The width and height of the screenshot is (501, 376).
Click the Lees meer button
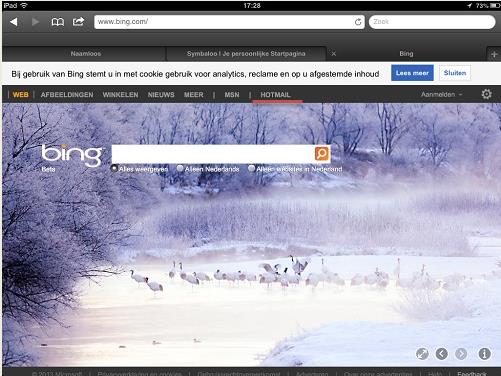[x=412, y=73]
